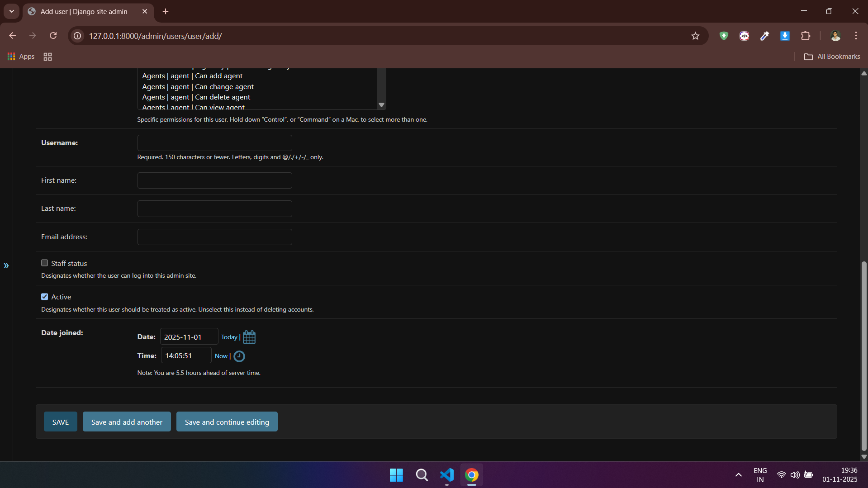Open the Windows Start menu
868x488 pixels.
tap(396, 475)
